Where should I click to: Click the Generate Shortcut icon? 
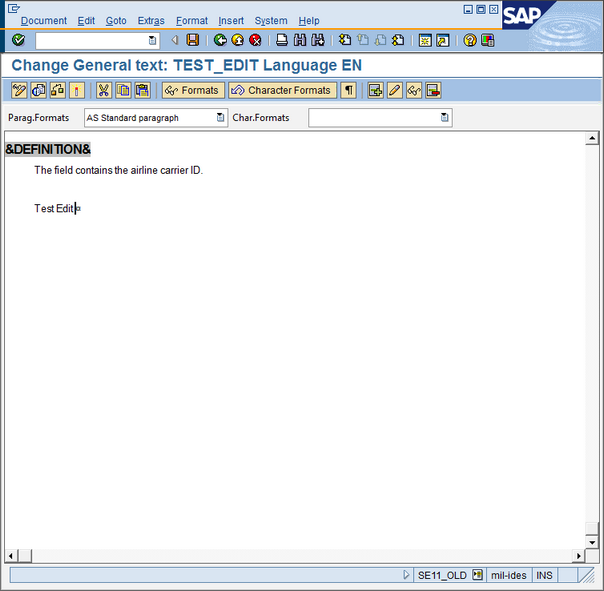click(443, 40)
